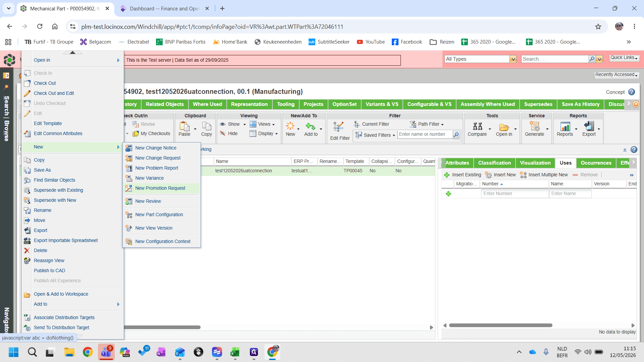
Task: Click the Windchill logo icon
Action: coord(9,60)
